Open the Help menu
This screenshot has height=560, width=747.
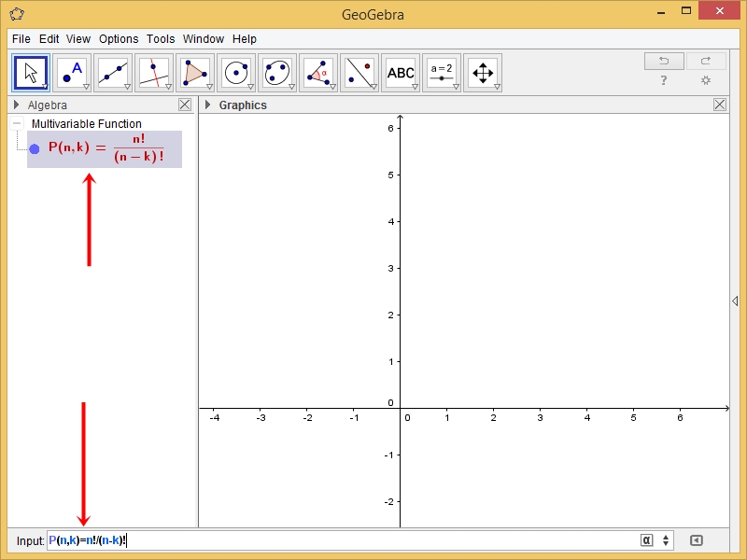pos(245,38)
